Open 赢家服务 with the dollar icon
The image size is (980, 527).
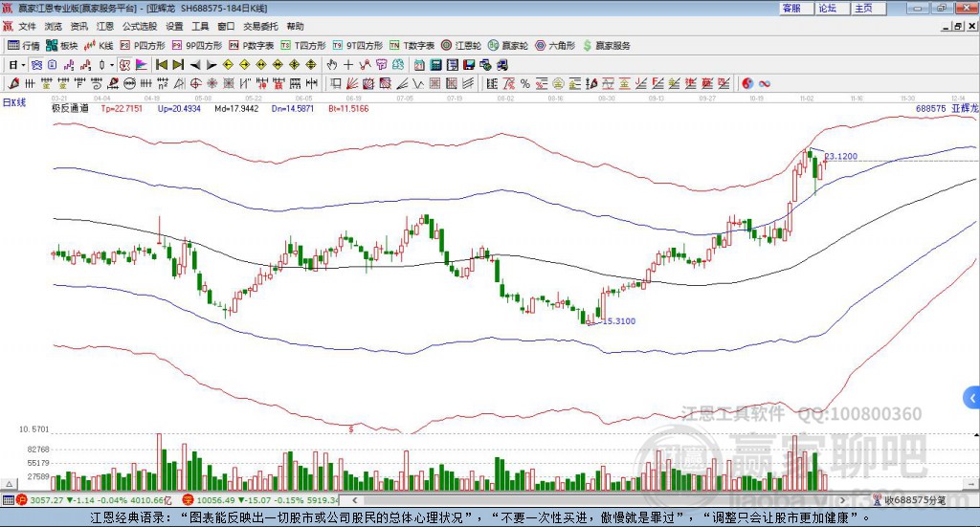(x=607, y=46)
